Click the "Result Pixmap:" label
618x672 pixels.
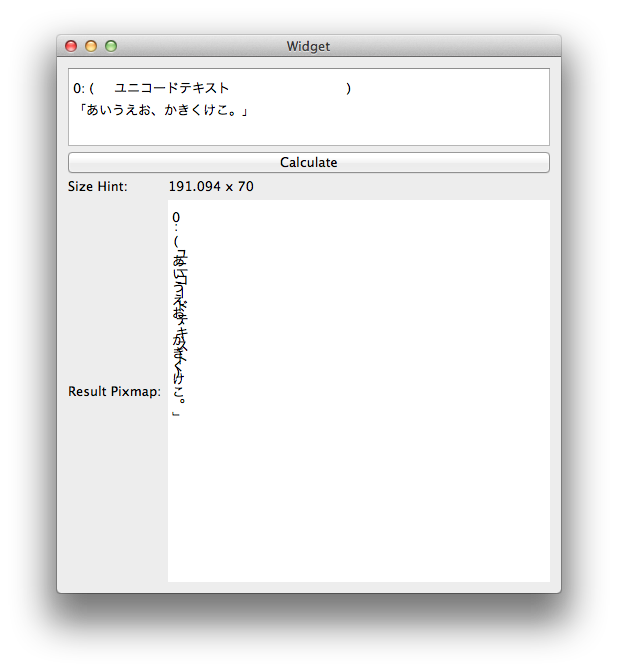coord(114,391)
